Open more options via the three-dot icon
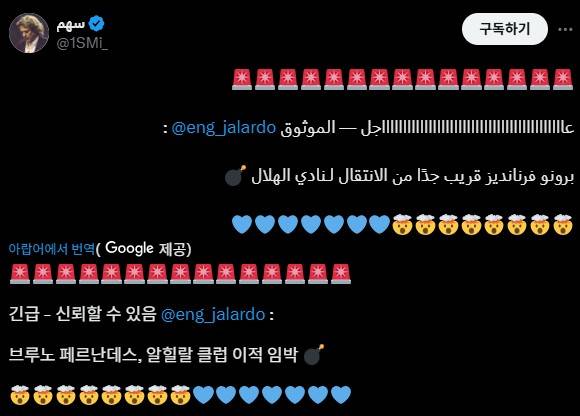Screen dimensions: 580x416 tap(565, 29)
